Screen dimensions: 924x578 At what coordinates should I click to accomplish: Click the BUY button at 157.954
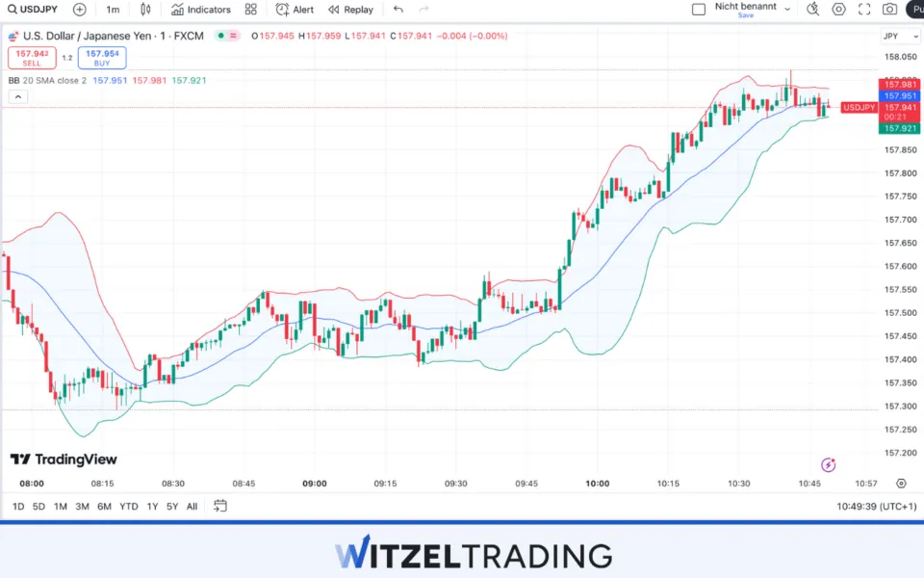pos(102,56)
